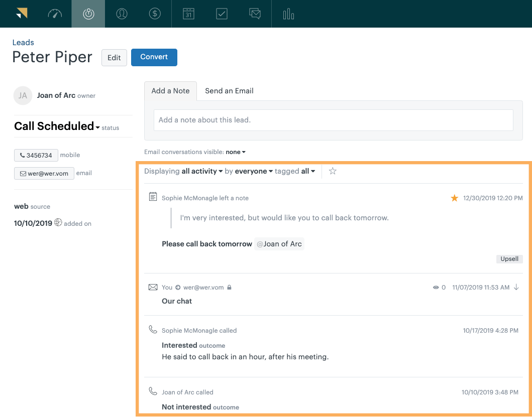The width and height of the screenshot is (532, 417).
Task: Click the 11/07/2019 11:53 AM timestamp
Action: pos(481,288)
